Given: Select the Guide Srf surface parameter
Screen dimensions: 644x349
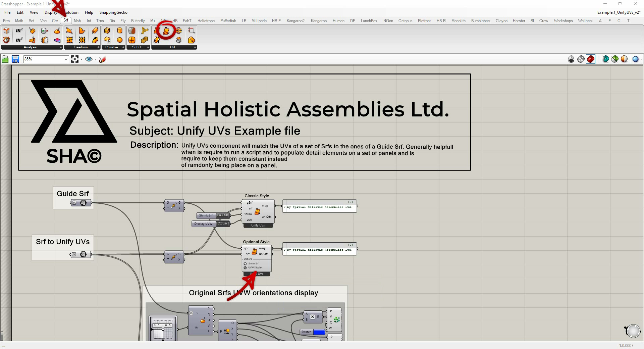Looking at the screenshot, I should [80, 203].
